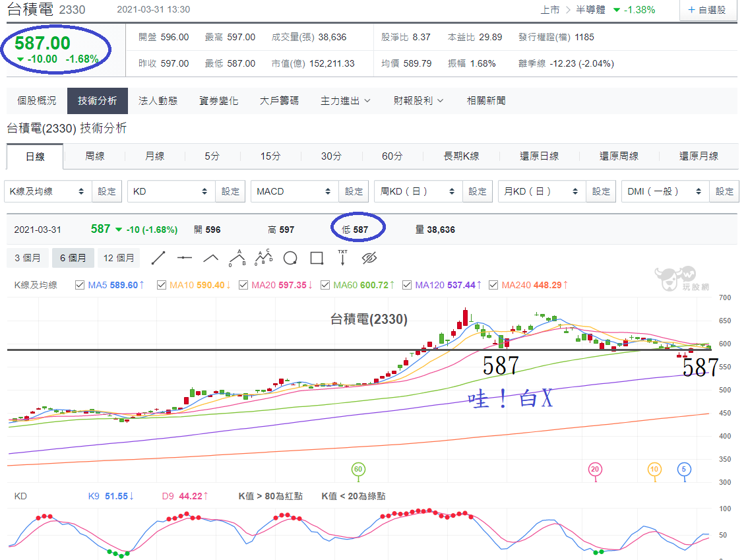Open settings next to 周KD dropdown
This screenshot has width=748, height=560.
coord(478,191)
